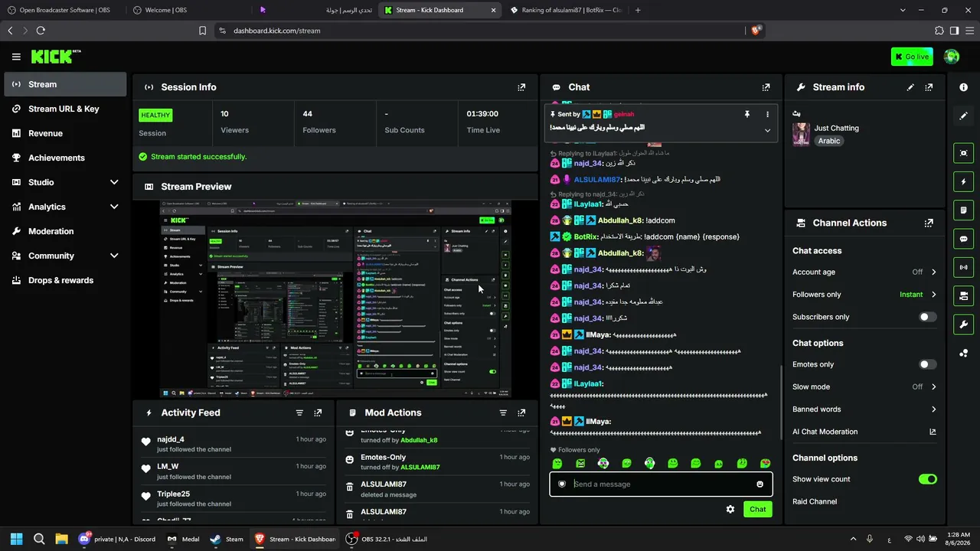Filter the Mod Actions list

click(x=503, y=412)
